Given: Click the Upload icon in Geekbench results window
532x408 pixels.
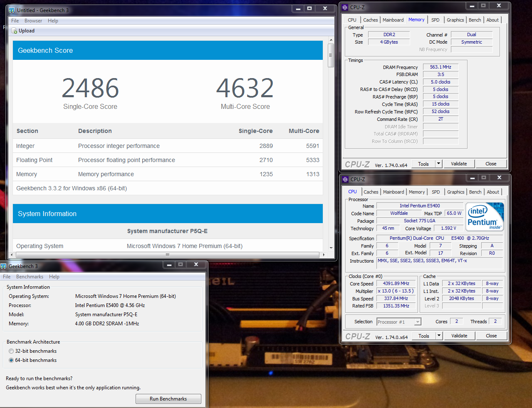Looking at the screenshot, I should [14, 31].
